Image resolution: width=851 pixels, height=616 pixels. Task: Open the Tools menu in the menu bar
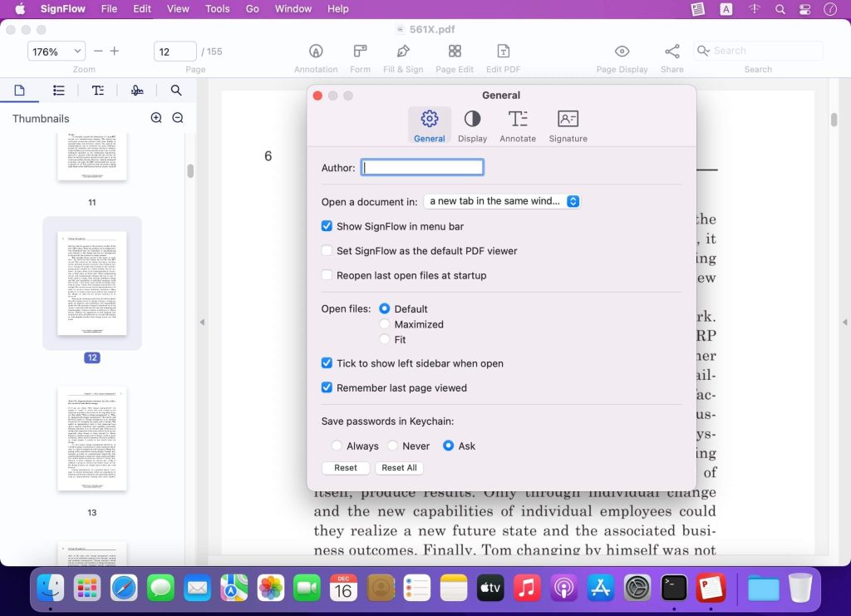click(217, 9)
